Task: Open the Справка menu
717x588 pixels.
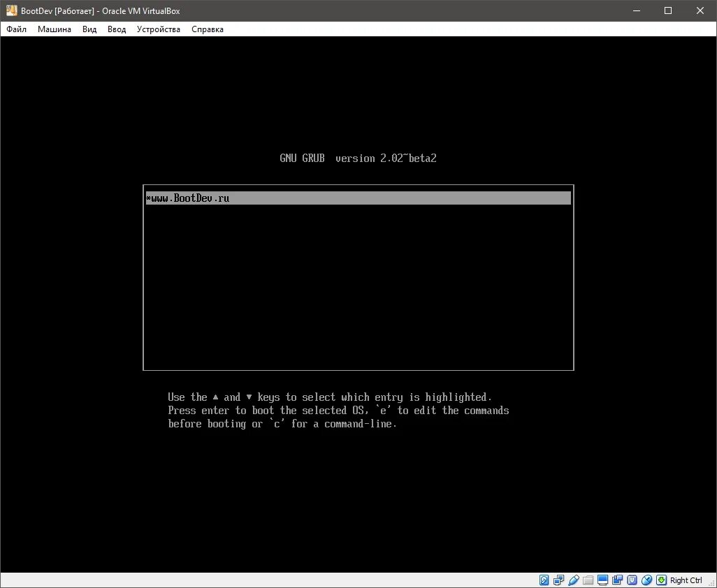Action: [x=207, y=29]
